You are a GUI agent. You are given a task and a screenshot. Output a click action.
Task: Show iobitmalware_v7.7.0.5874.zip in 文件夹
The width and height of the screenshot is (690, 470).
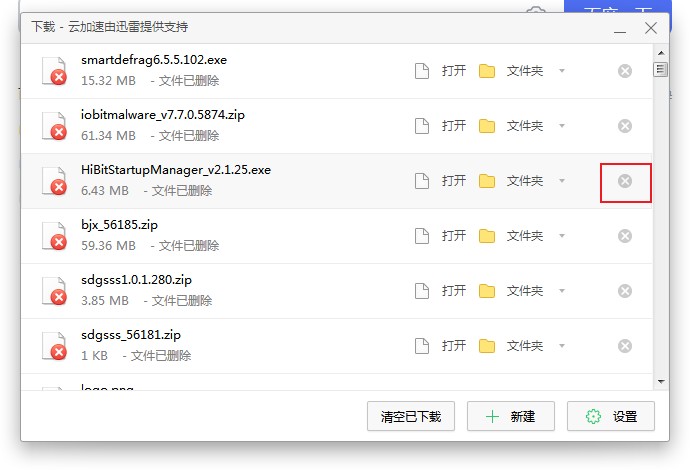[x=511, y=126]
